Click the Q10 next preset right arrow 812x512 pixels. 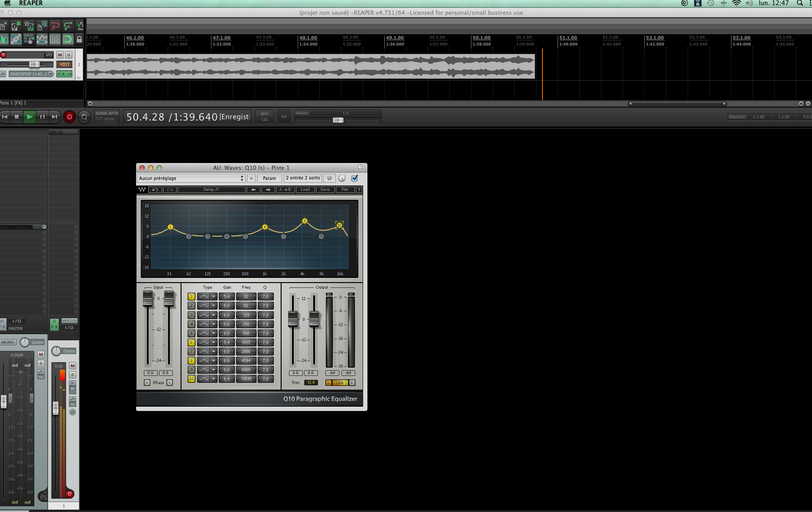tap(268, 189)
